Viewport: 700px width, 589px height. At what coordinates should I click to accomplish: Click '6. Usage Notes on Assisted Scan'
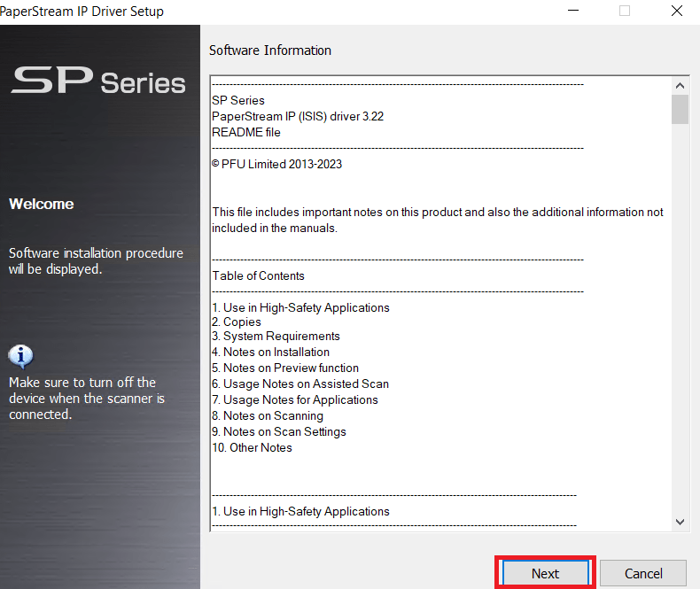300,384
